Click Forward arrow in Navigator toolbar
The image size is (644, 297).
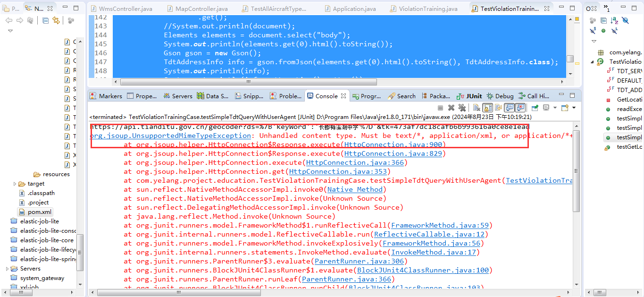20,20
